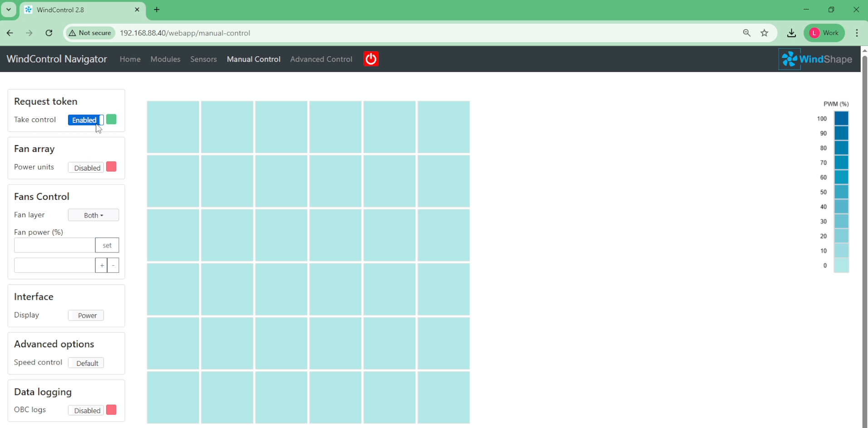Toggle Take control Enabled switch
The width and height of the screenshot is (868, 428).
tap(86, 120)
